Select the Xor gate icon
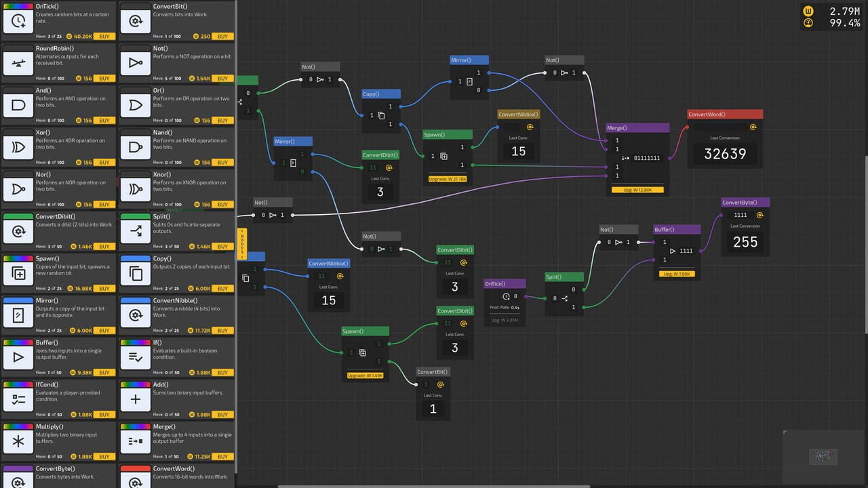The height and width of the screenshot is (488, 868). coord(18,146)
